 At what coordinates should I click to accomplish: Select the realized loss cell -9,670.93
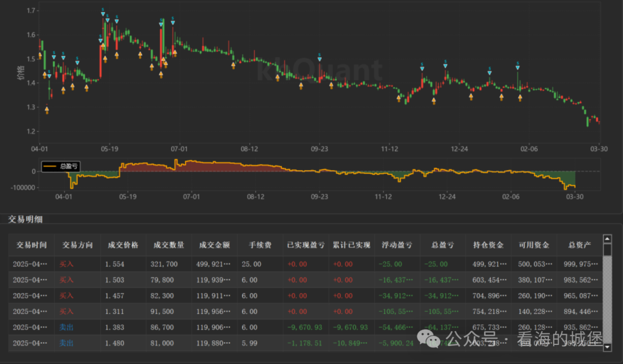305,328
